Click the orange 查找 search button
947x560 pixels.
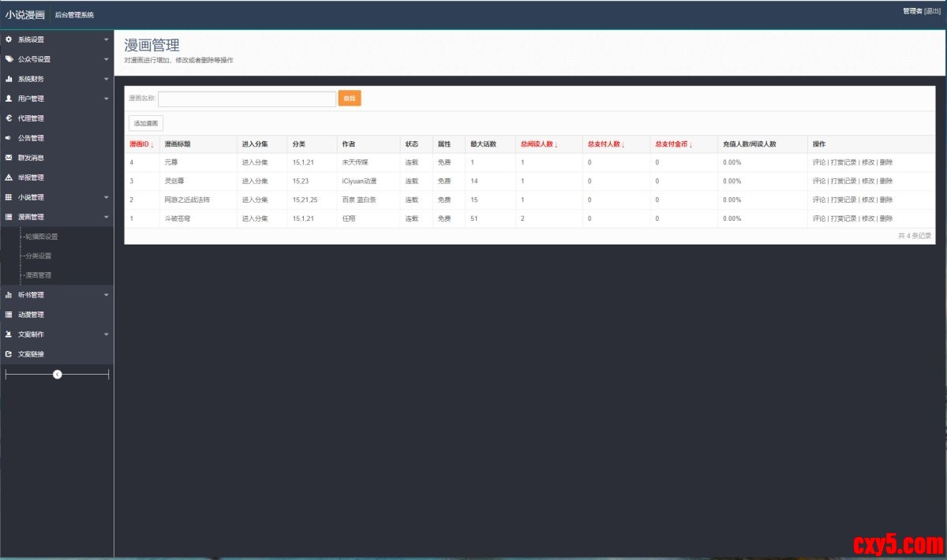pyautogui.click(x=350, y=99)
